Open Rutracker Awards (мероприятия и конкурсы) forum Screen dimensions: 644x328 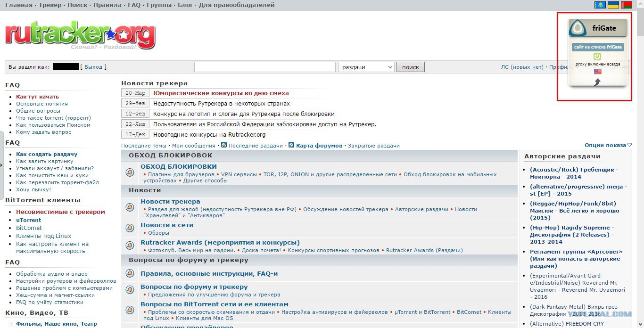coord(220,242)
